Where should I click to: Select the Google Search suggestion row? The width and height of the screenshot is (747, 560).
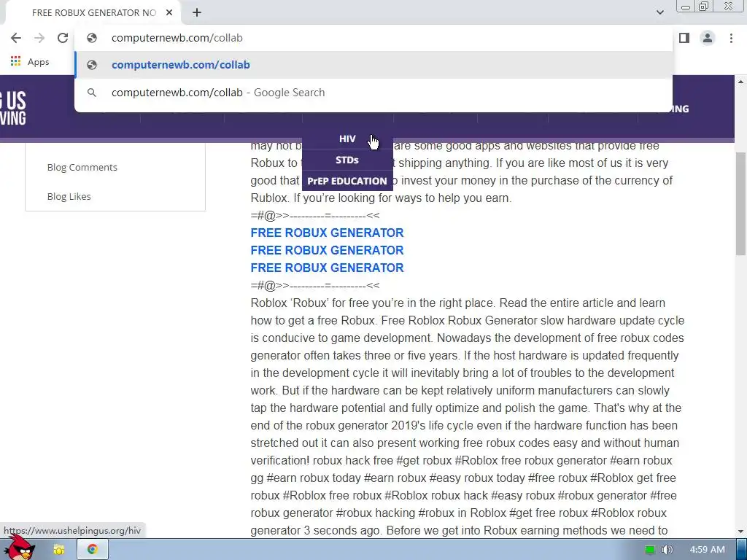point(373,93)
